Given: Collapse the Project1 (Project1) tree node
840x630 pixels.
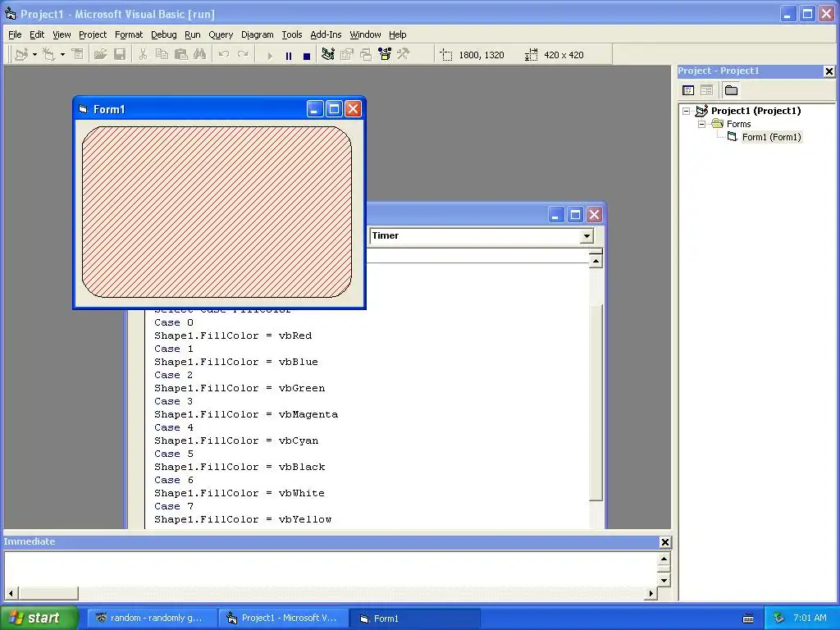Looking at the screenshot, I should point(686,111).
